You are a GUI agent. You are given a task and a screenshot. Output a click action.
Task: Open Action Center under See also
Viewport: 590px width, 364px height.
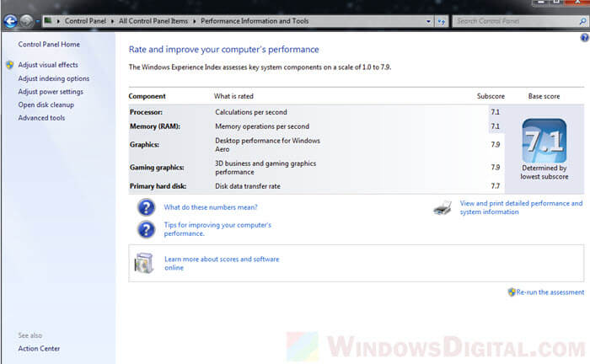[x=39, y=349]
